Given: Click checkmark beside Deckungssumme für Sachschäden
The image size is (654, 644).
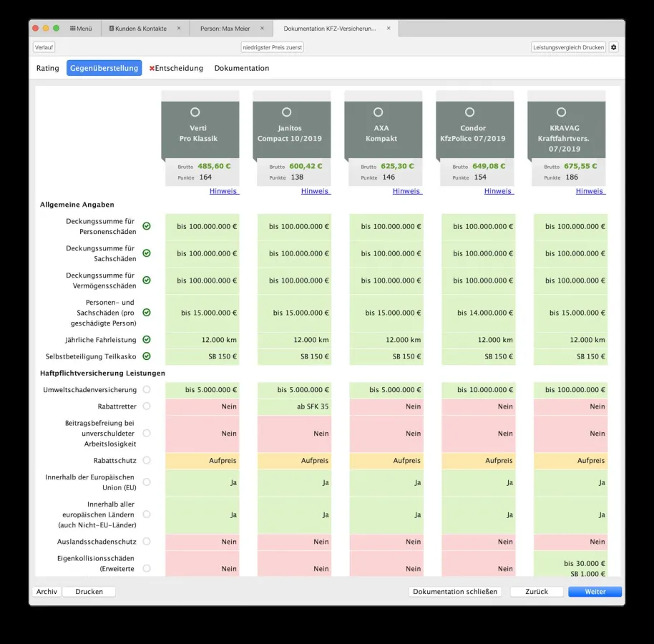Looking at the screenshot, I should click(x=147, y=253).
